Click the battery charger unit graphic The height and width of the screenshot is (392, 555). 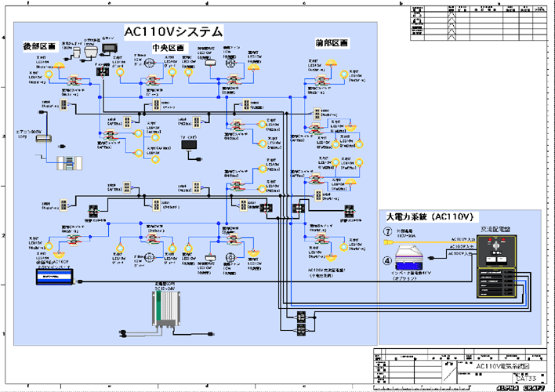coord(165,309)
